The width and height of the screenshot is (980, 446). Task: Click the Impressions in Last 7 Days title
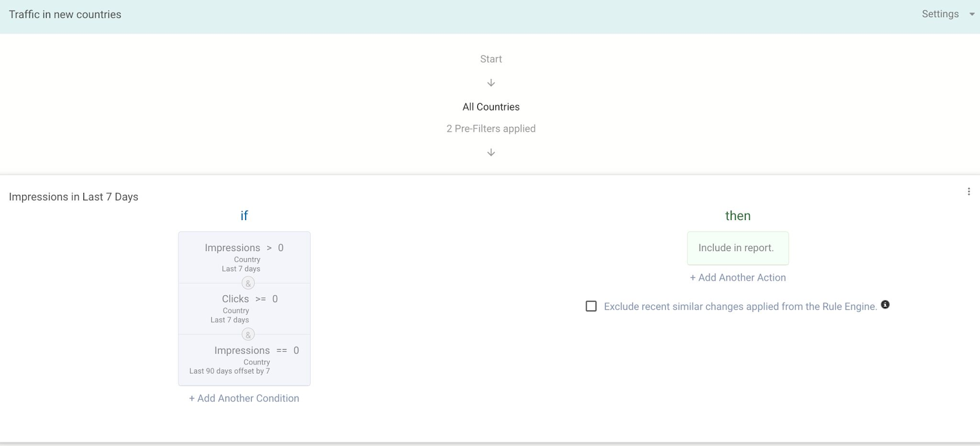coord(73,197)
